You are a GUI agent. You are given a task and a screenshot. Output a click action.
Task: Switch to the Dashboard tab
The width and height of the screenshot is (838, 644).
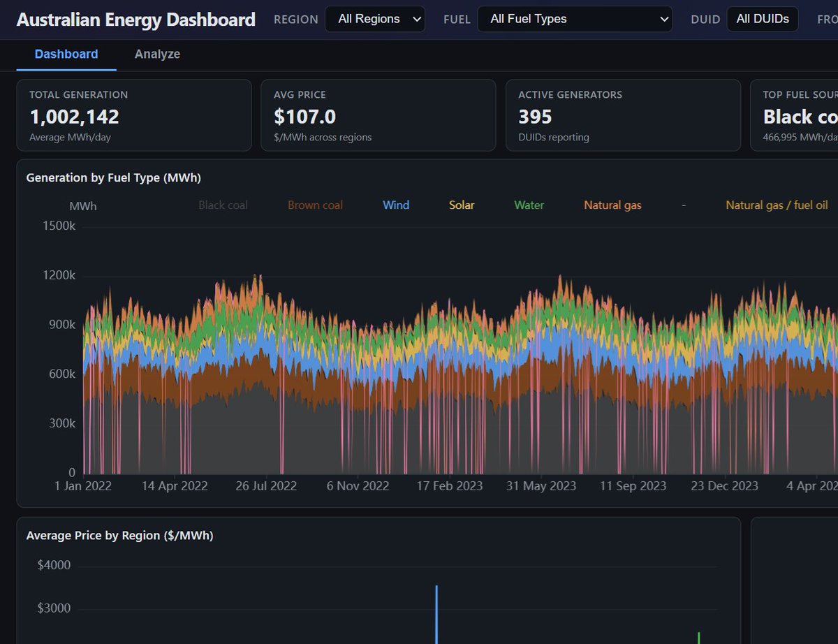point(66,54)
